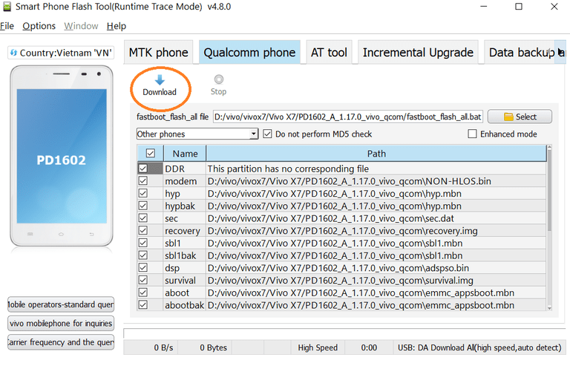Open the Help menu
Image resolution: width=570 pixels, height=392 pixels.
(x=117, y=26)
